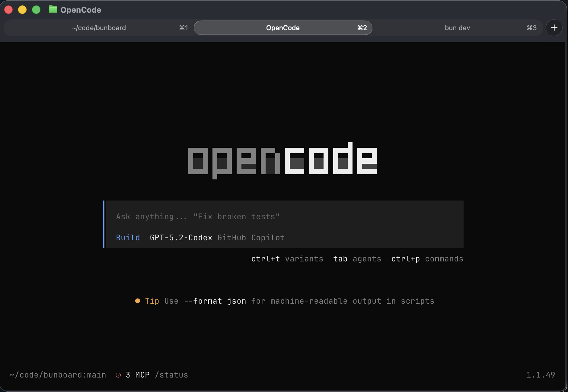Switch to the ~/code/bunboard tab
Viewport: 568px width, 392px height.
[99, 28]
